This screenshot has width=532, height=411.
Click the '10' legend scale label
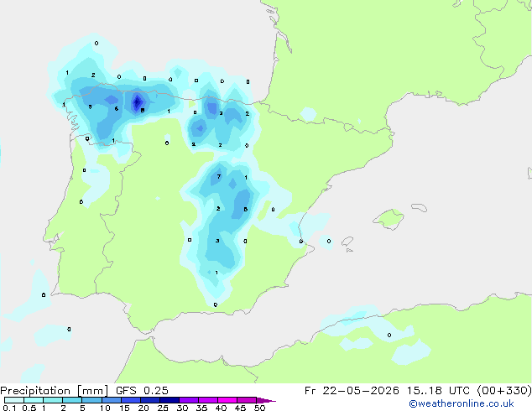coord(105,408)
